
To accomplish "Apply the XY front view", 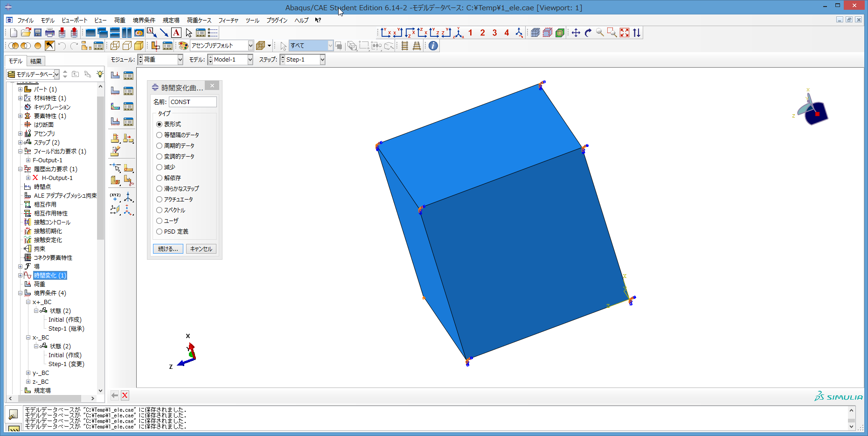I will [386, 33].
